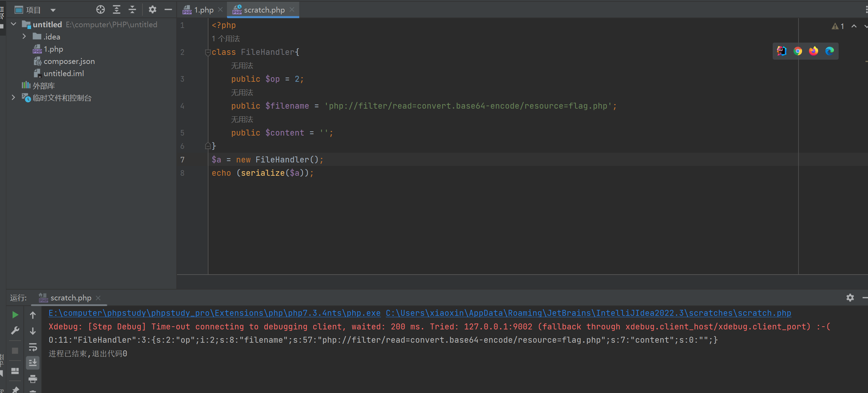Click the fold end marker at line 6

(x=208, y=146)
